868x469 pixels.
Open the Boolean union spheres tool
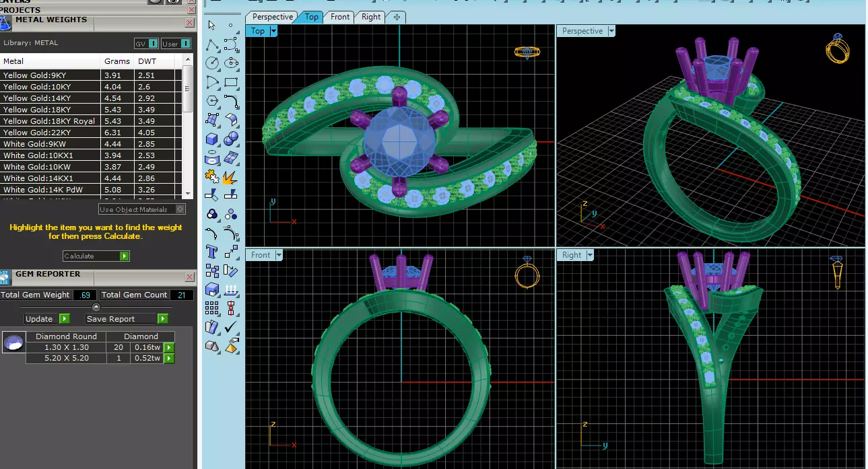[x=231, y=139]
